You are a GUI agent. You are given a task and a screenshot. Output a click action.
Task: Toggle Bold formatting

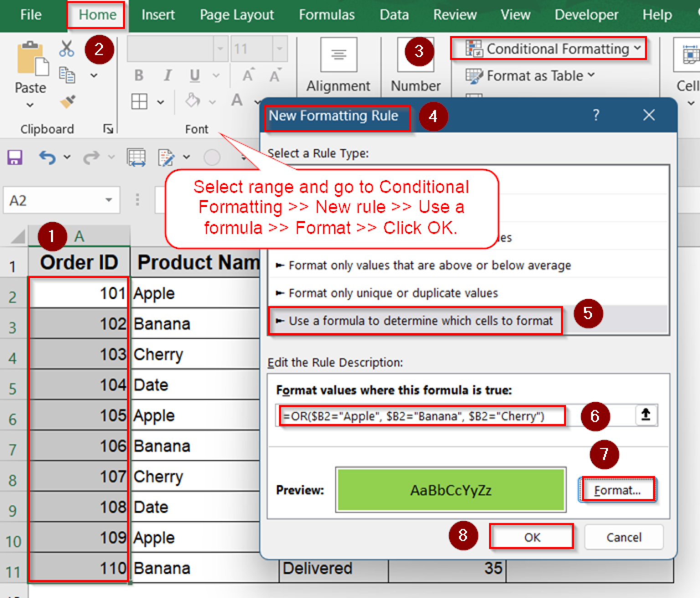[x=139, y=75]
